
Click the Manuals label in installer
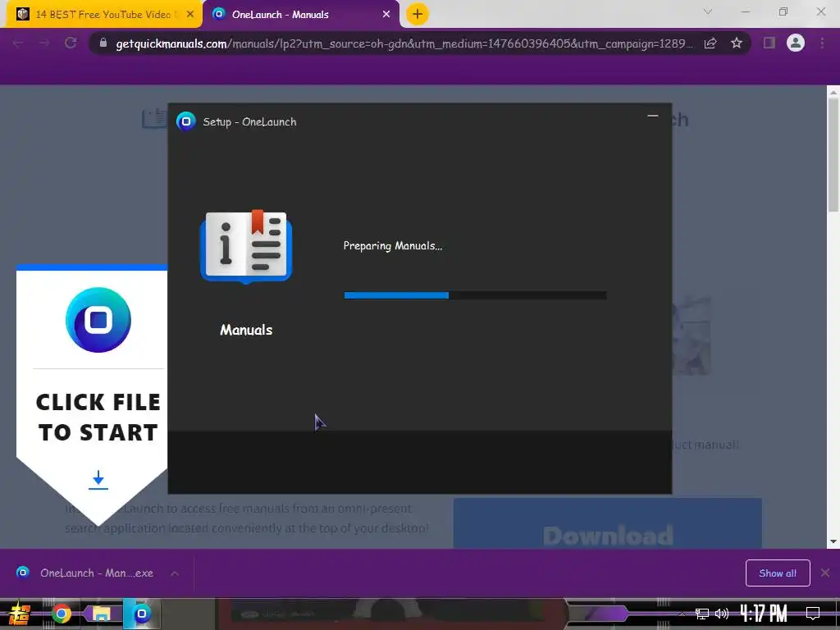[246, 330]
